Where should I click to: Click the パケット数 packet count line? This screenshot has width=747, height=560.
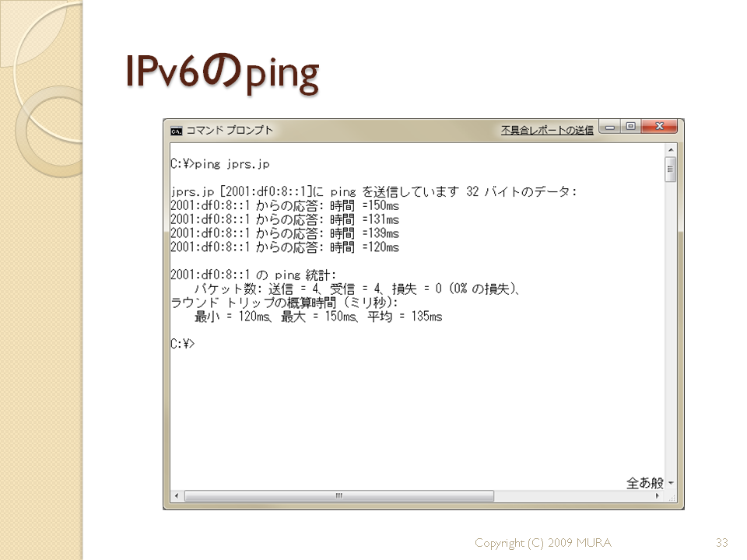click(x=357, y=289)
